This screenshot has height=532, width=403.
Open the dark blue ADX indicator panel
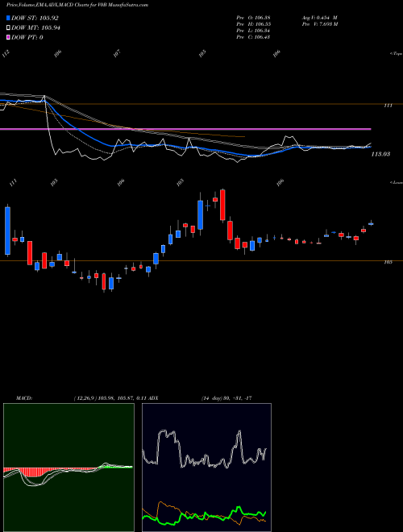(206, 468)
